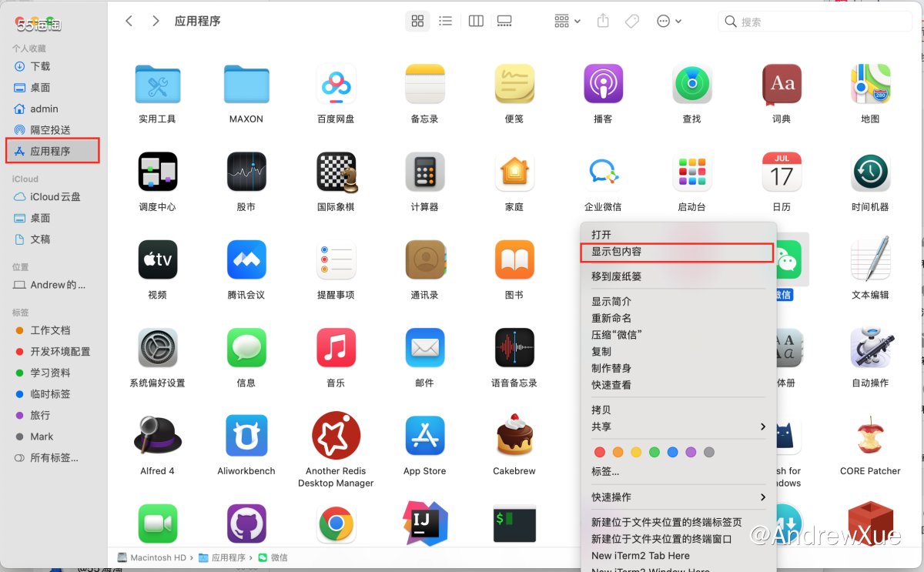Select the CORE Patcher app icon
Viewport: 924px width, 572px height.
tap(871, 435)
